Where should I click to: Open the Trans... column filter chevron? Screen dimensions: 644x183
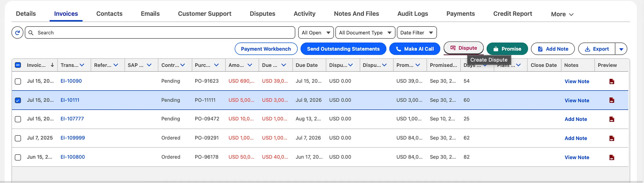pyautogui.click(x=82, y=65)
